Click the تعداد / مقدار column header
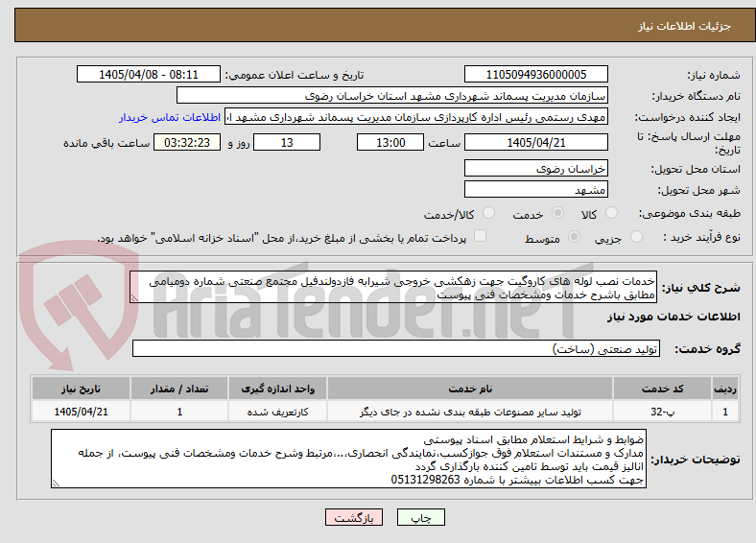The width and height of the screenshot is (756, 543). click(179, 389)
